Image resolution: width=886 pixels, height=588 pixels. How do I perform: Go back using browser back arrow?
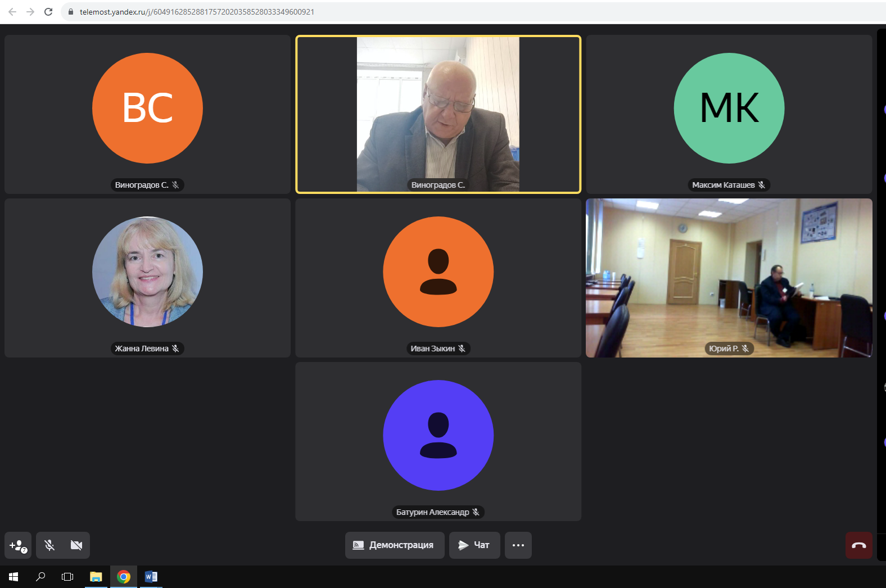pyautogui.click(x=12, y=12)
